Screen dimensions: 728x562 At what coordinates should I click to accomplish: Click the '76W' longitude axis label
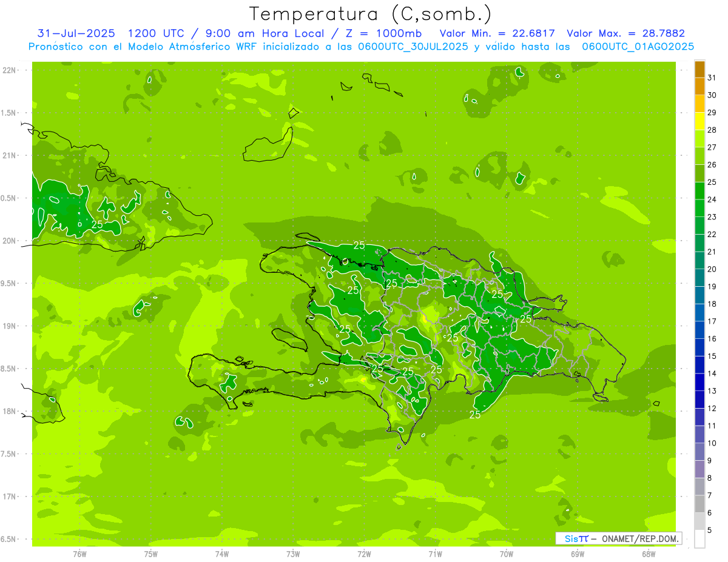coord(79,554)
